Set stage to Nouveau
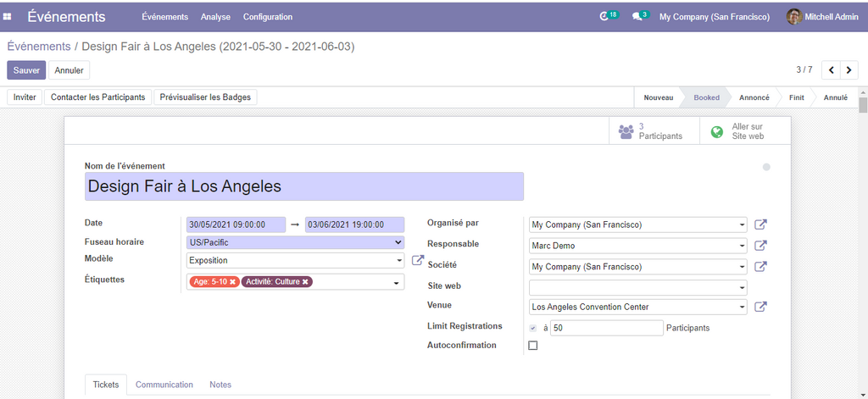The height and width of the screenshot is (399, 868). pyautogui.click(x=658, y=97)
